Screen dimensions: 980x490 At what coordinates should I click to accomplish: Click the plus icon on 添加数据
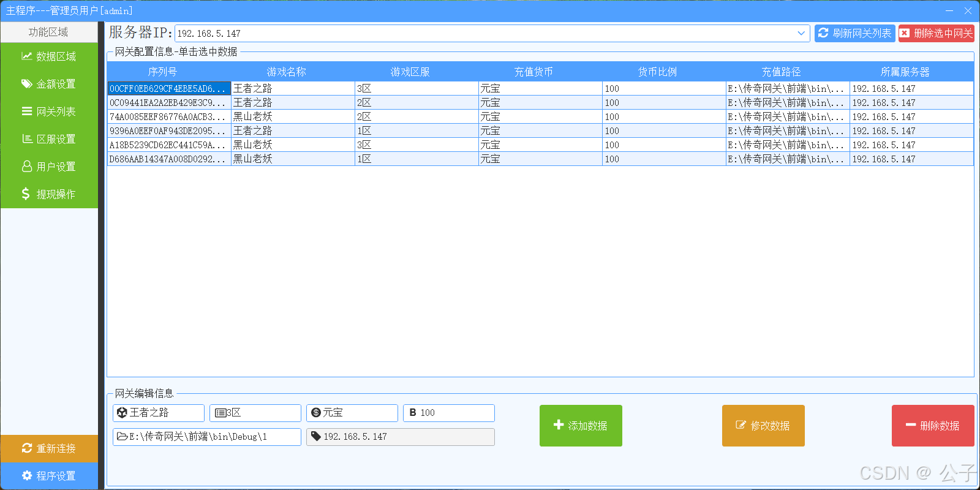coord(559,424)
